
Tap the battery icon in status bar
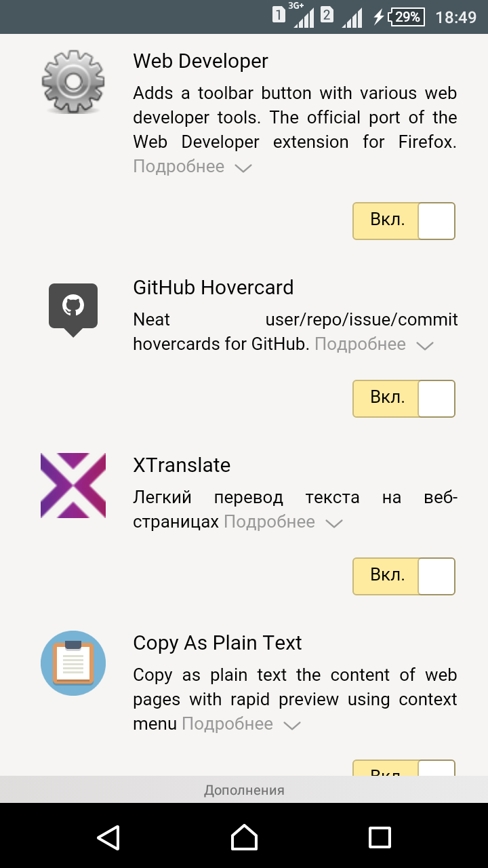(x=407, y=17)
